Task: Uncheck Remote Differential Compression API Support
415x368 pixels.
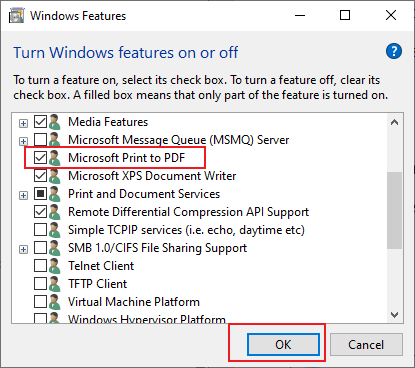Action: tap(40, 212)
